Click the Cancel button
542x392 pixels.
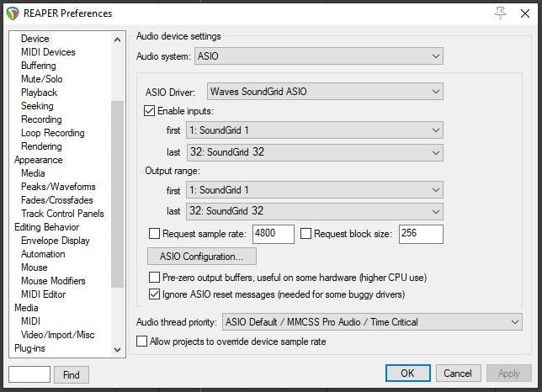458,373
